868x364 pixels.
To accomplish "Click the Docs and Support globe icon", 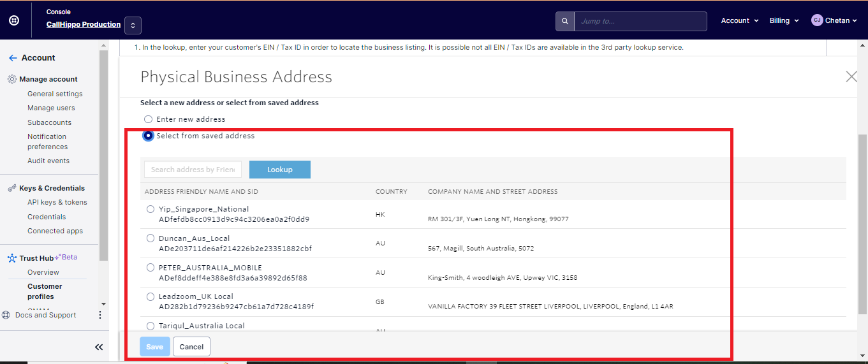I will [x=6, y=315].
